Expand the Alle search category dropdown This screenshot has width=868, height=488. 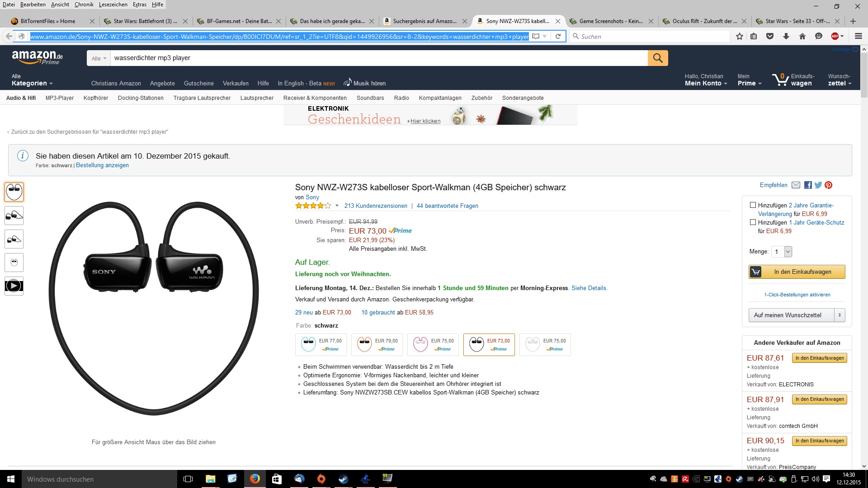99,58
